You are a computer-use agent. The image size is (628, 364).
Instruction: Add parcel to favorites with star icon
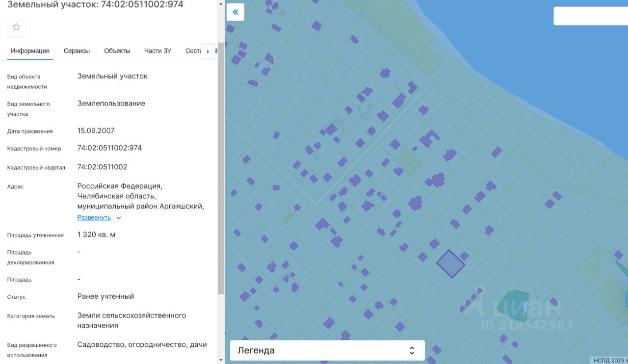[16, 27]
